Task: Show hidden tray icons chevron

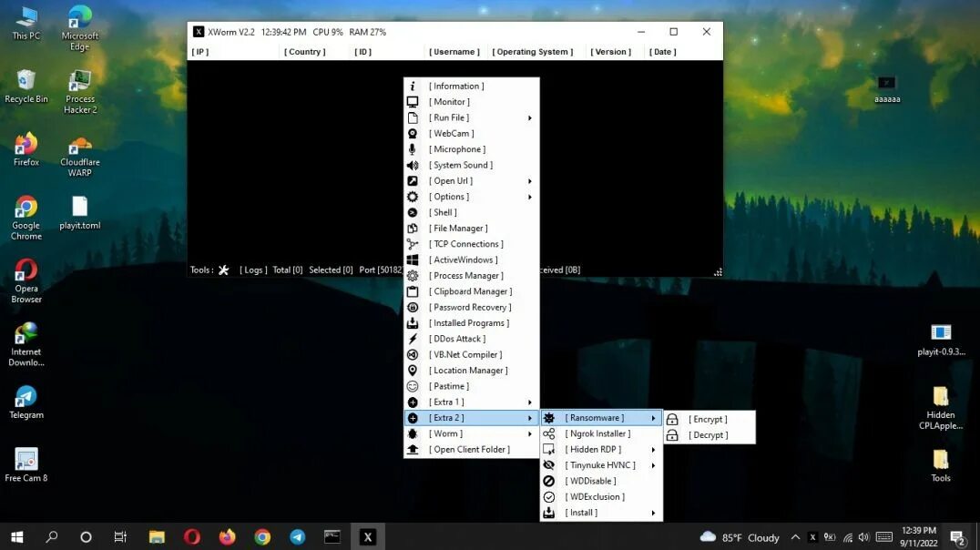Action: pyautogui.click(x=795, y=537)
